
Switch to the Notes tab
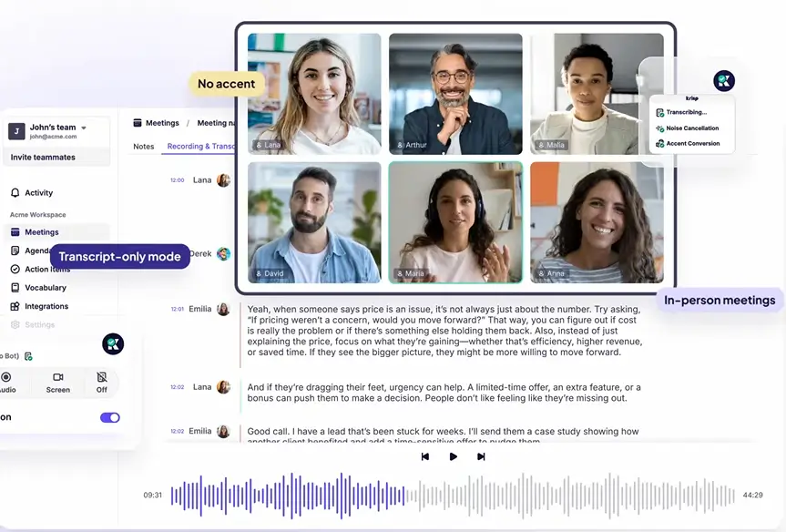point(144,147)
